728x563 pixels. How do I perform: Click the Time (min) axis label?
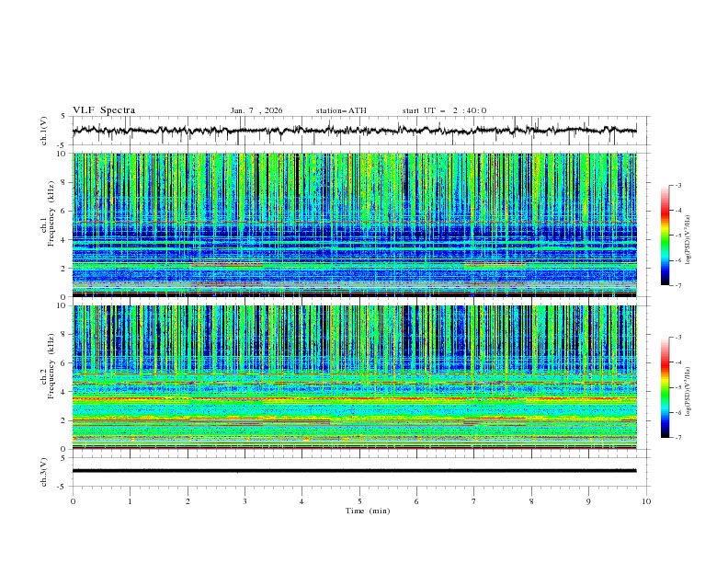368,511
